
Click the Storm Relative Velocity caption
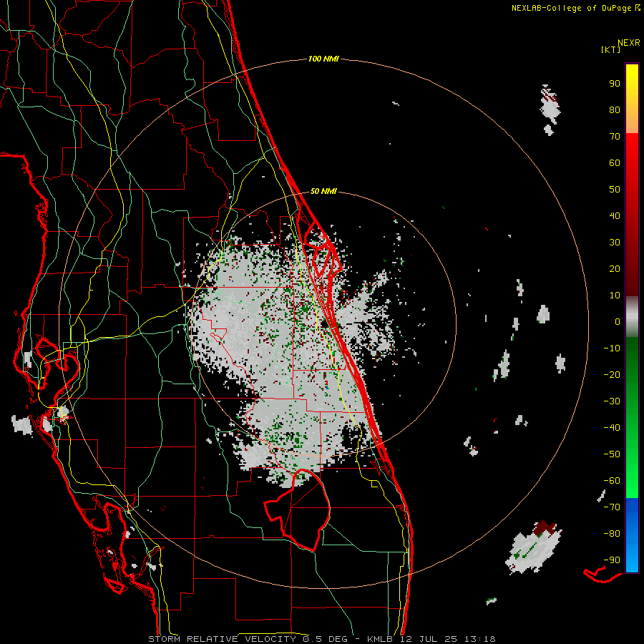tap(321, 639)
